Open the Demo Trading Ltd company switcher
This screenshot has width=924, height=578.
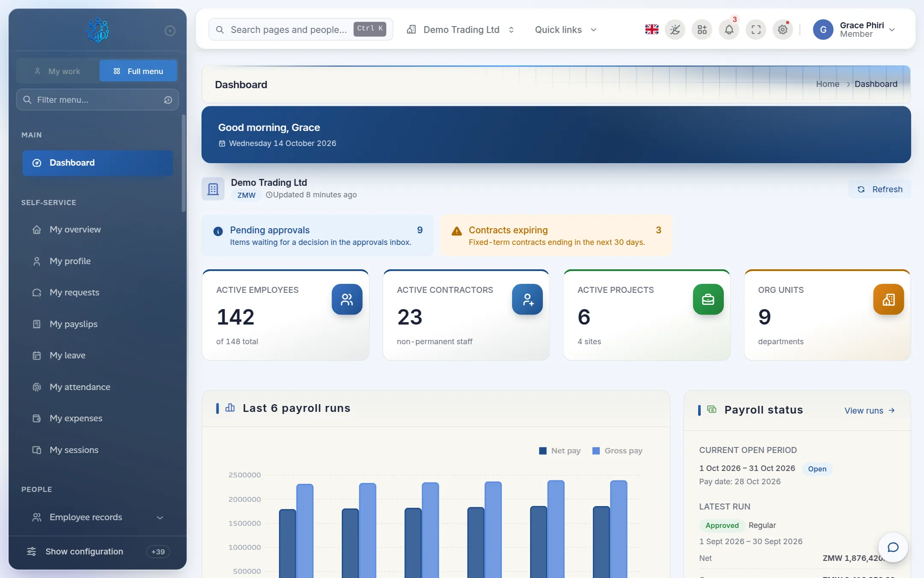[460, 30]
